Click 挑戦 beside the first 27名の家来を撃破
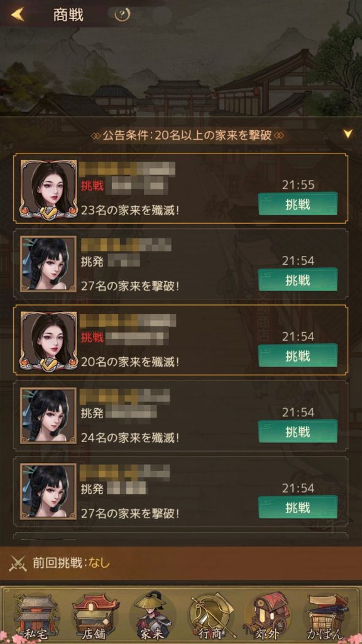 (297, 279)
